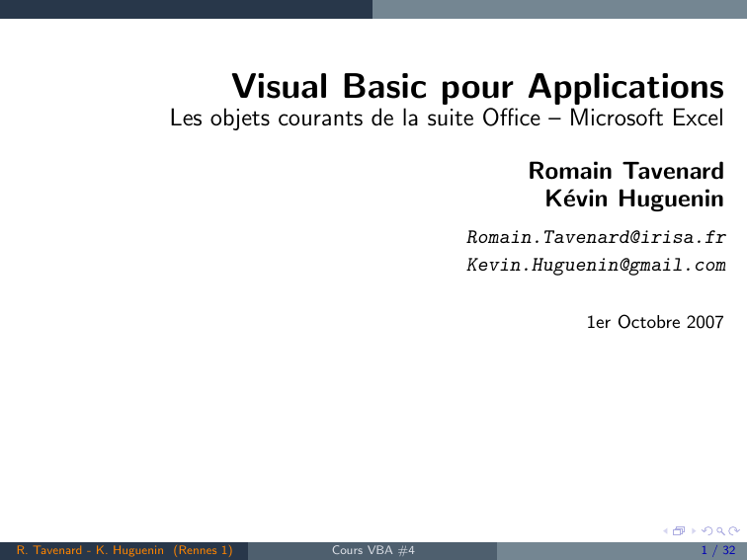Click the footer title Cours VBA #4
The height and width of the screenshot is (560, 747).
click(x=373, y=550)
